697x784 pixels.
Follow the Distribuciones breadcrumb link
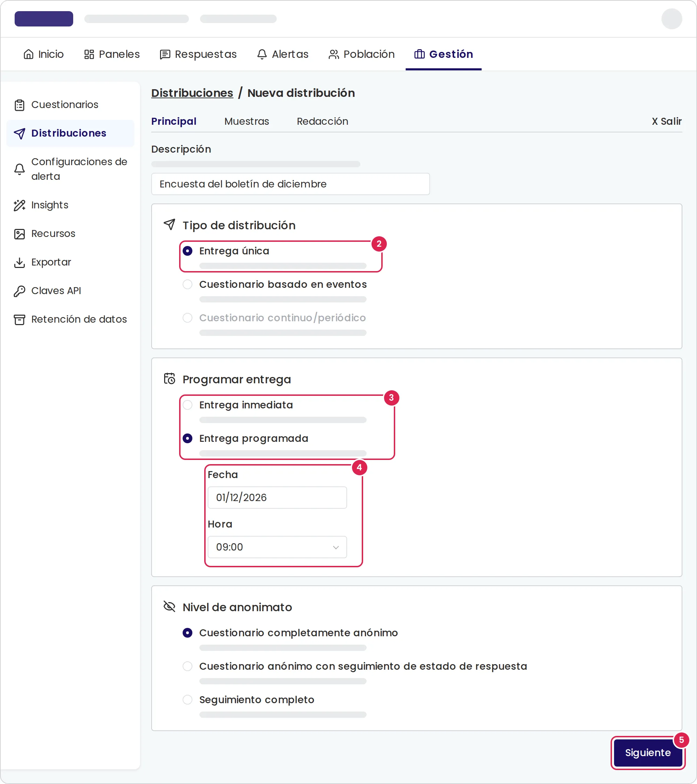(x=192, y=93)
